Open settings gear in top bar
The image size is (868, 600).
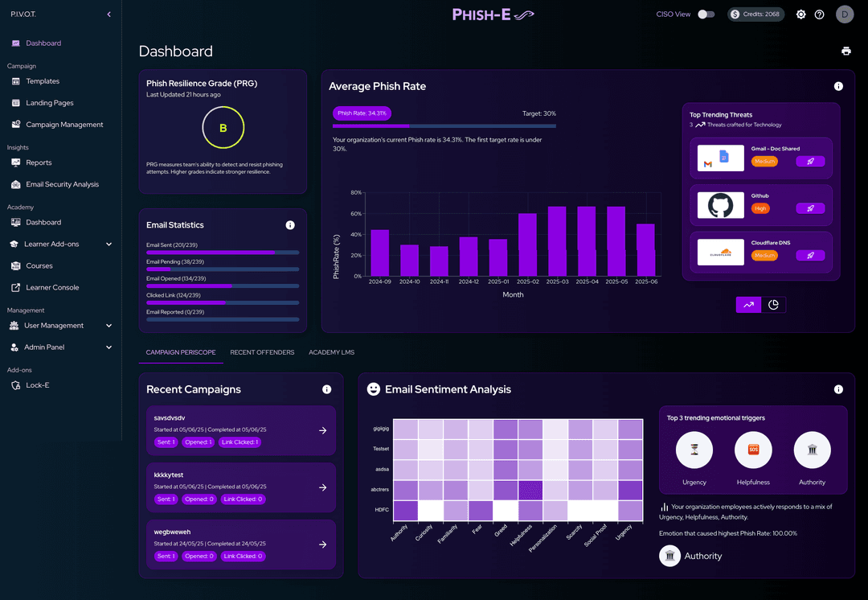(x=800, y=14)
